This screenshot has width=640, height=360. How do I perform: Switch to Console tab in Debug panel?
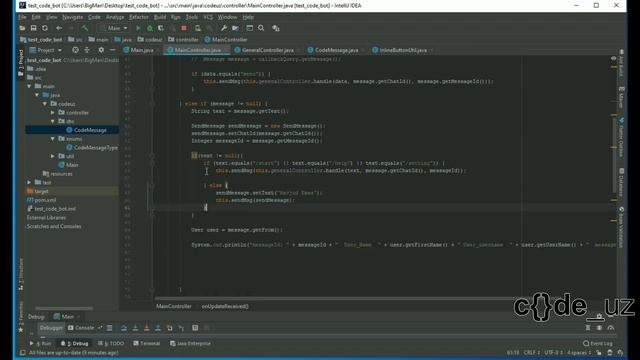(81, 328)
